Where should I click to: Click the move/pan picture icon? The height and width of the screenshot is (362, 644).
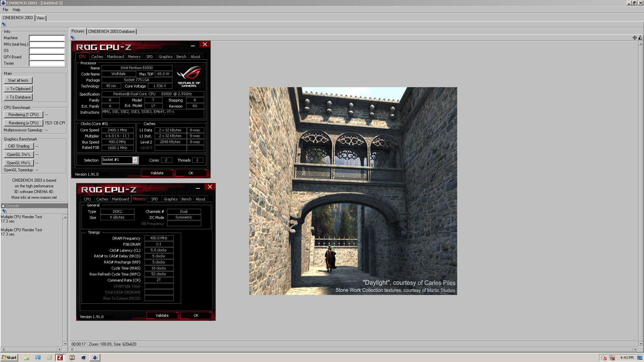coord(635,38)
